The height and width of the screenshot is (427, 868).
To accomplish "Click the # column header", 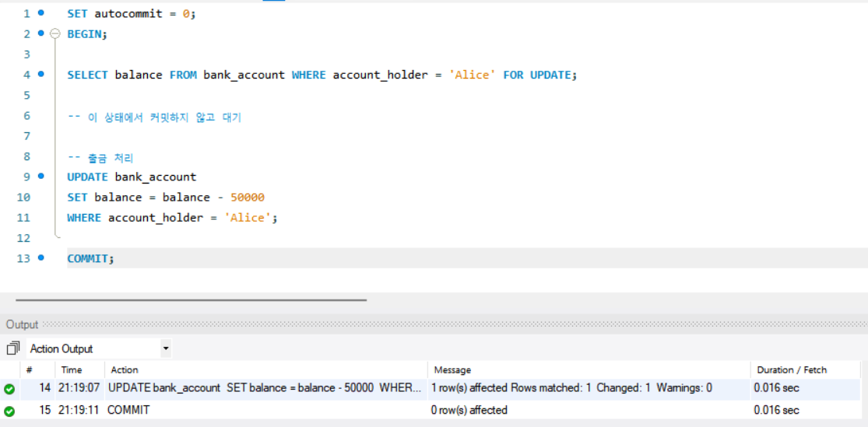I will coord(30,370).
